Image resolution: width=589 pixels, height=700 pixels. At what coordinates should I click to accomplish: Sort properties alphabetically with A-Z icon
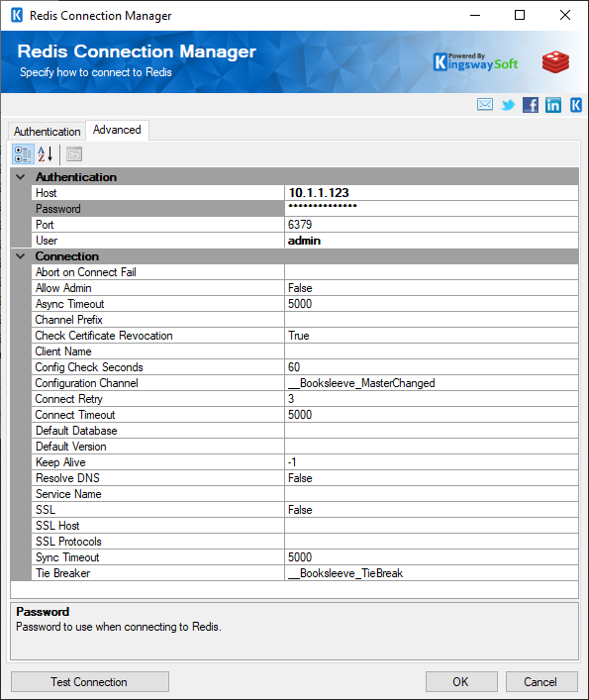[46, 154]
